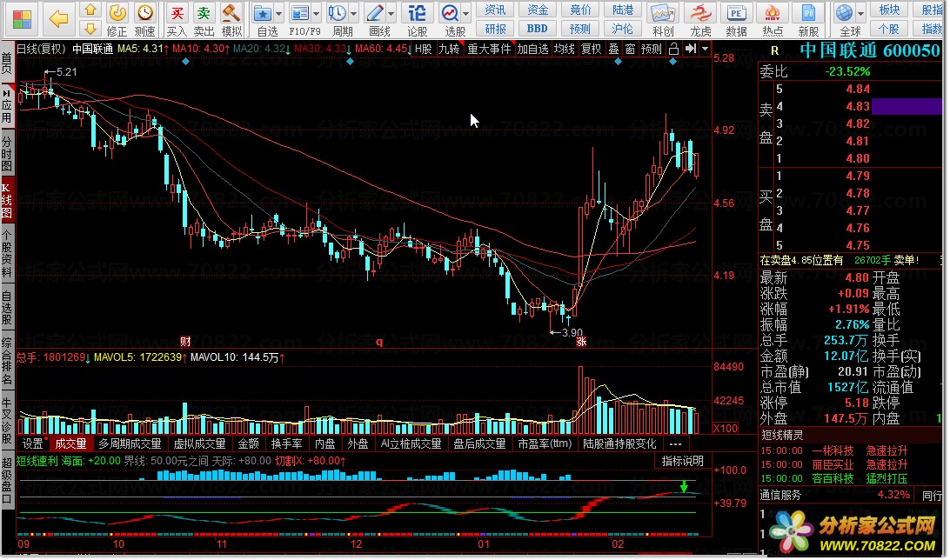950x560 pixels.
Task: Toggle 均线 moving averages display
Action: pyautogui.click(x=564, y=49)
